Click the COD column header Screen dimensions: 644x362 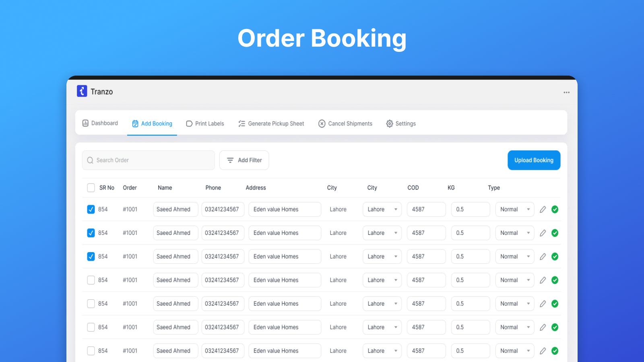(413, 188)
